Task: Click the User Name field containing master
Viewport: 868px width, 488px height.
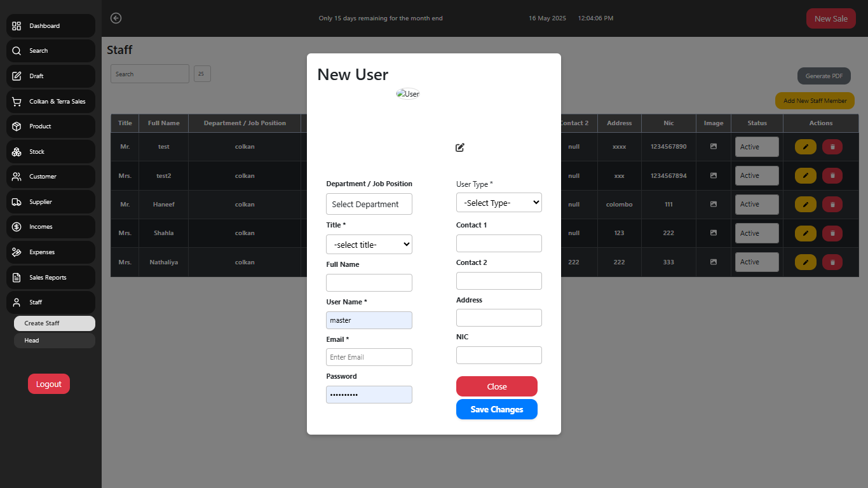Action: [x=369, y=320]
